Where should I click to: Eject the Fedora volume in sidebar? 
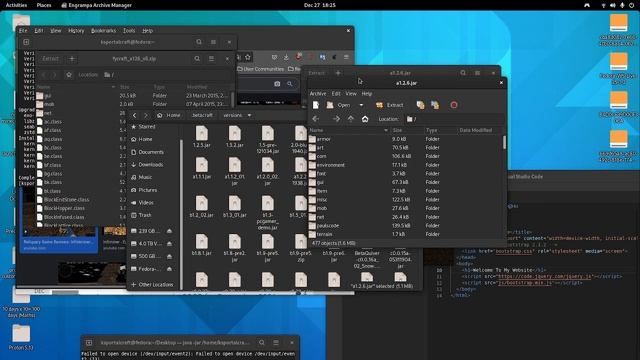[x=169, y=269]
